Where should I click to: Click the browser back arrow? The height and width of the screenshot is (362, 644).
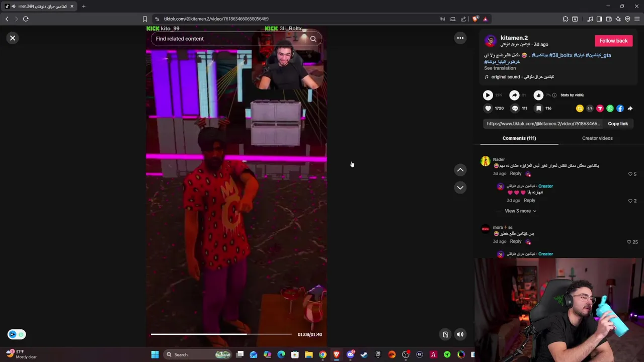7,19
